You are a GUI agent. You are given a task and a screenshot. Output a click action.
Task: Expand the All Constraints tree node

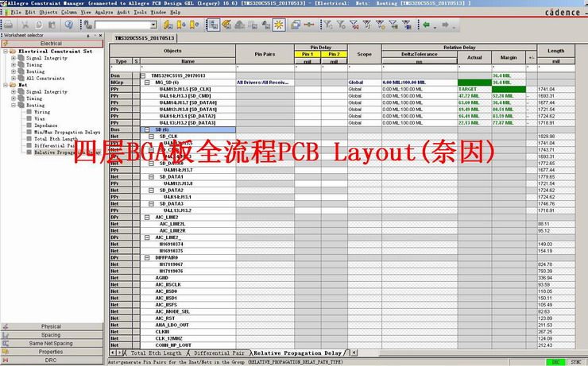coord(14,79)
